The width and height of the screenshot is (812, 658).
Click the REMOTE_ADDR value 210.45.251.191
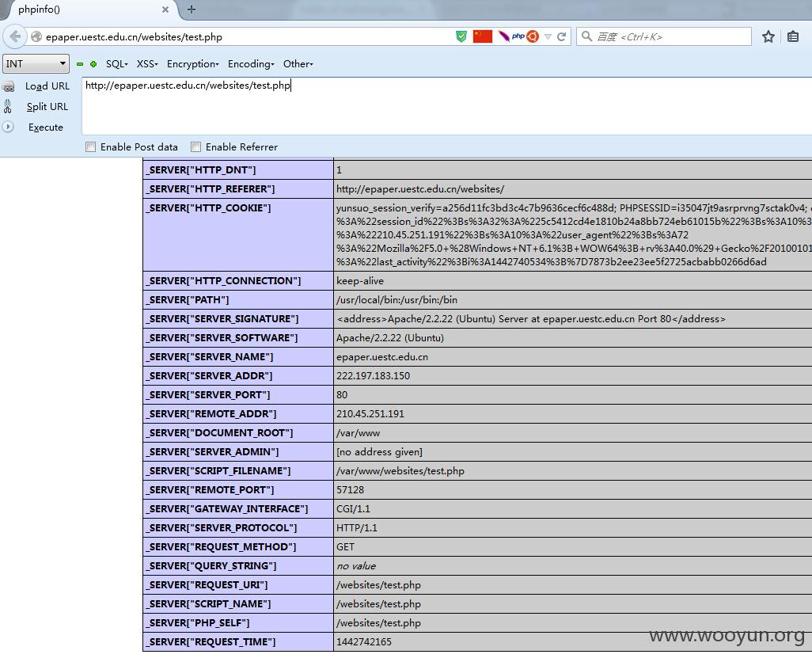coord(370,414)
